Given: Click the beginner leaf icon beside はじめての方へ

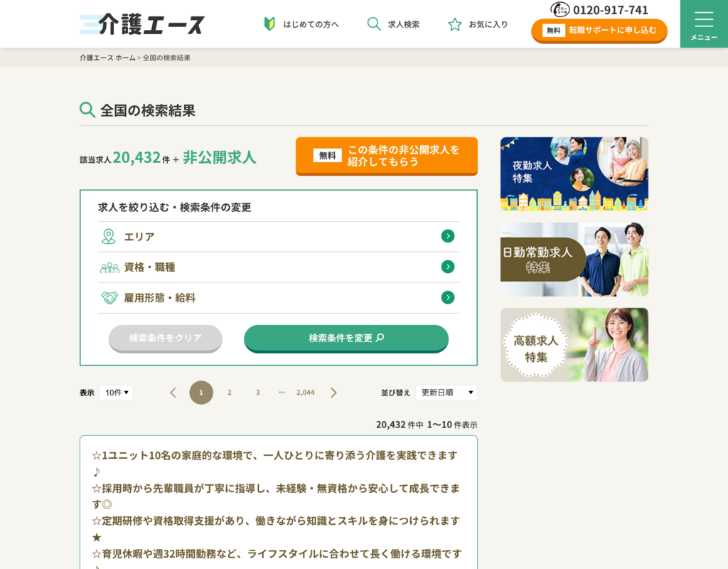Looking at the screenshot, I should click(269, 23).
